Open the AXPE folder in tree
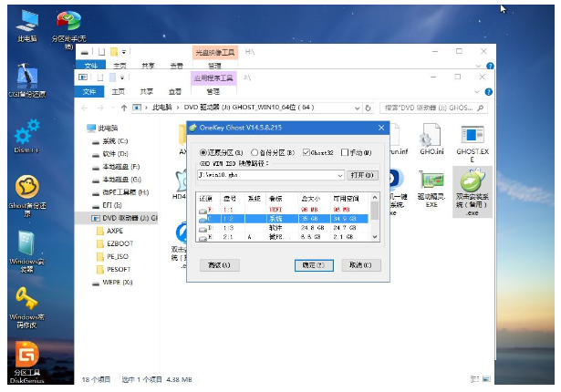Image resolution: width=561 pixels, height=392 pixels. (110, 231)
